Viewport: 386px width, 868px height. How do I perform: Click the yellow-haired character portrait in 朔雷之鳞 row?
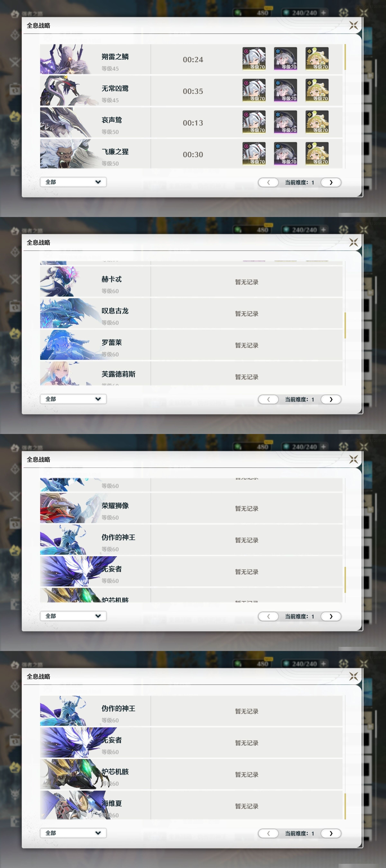317,59
